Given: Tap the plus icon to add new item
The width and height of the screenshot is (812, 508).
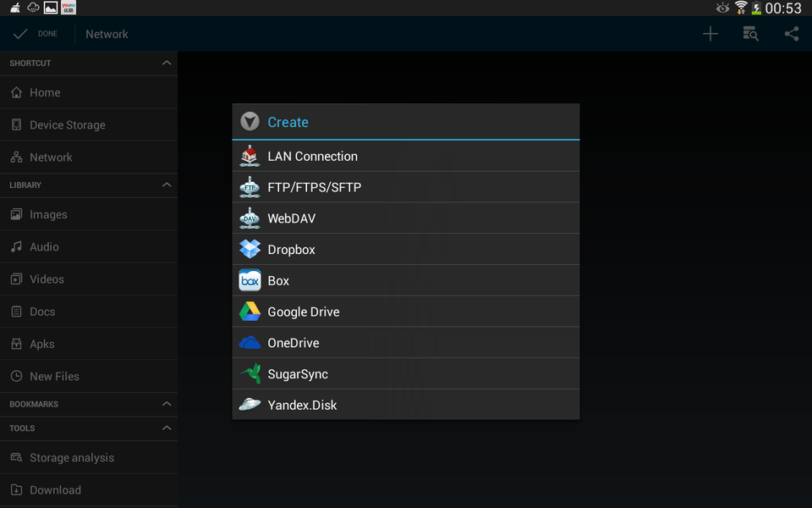Looking at the screenshot, I should (710, 34).
